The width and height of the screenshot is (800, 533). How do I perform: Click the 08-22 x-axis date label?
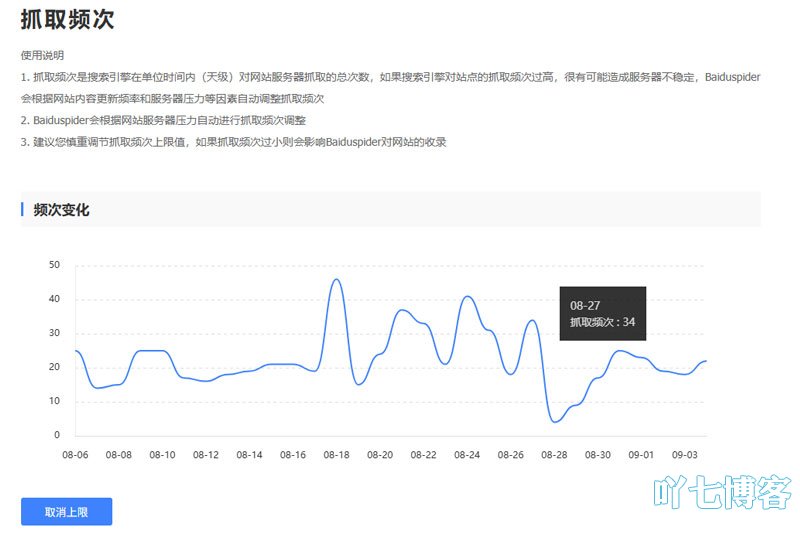click(x=423, y=454)
